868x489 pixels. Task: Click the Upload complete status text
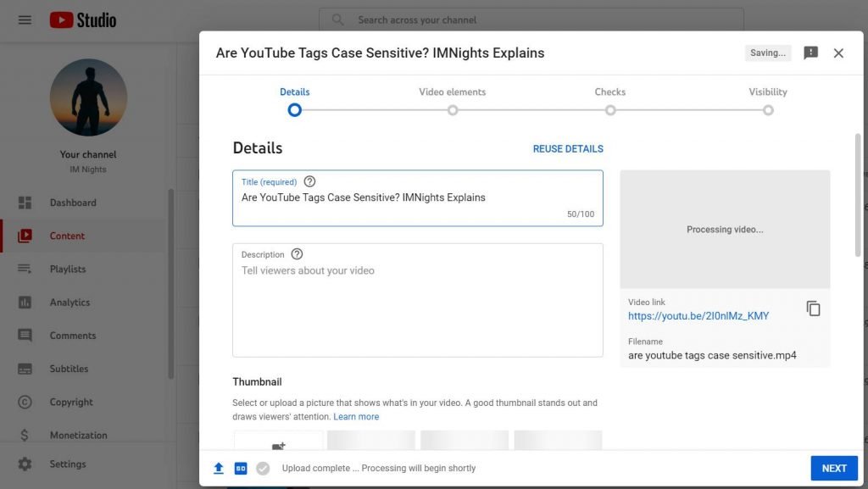coord(379,468)
